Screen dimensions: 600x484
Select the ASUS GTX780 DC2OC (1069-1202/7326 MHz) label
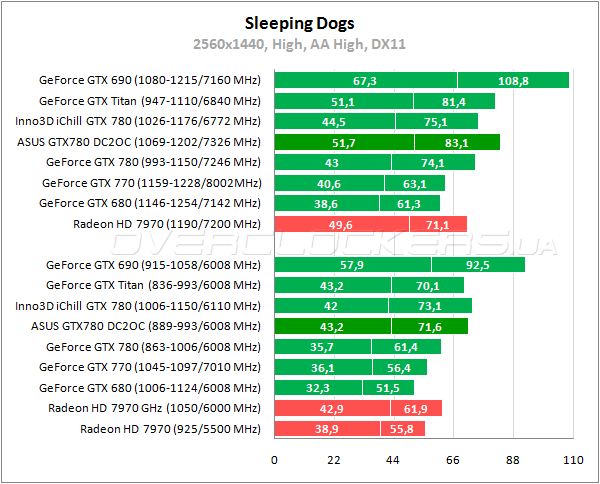pos(139,142)
